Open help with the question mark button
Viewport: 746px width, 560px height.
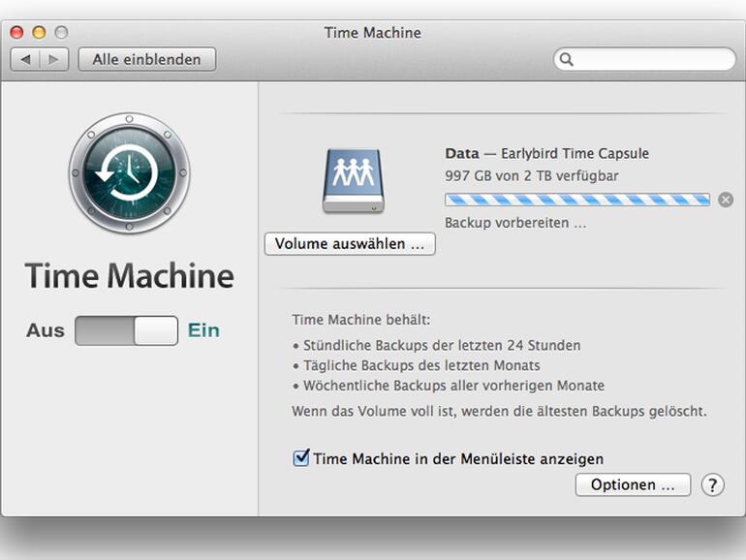pos(712,484)
